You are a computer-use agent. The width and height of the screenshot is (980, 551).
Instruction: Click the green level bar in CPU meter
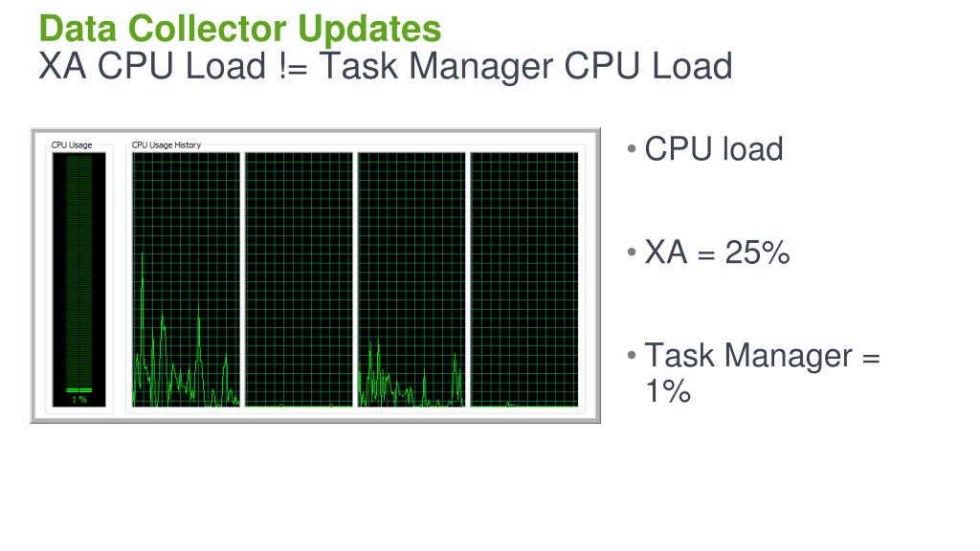[79, 390]
